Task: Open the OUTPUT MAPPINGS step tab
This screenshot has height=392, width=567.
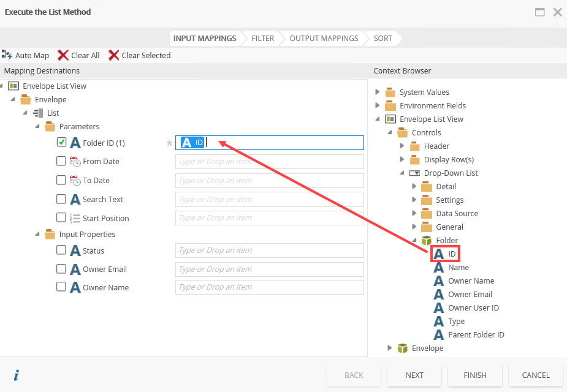Action: click(x=324, y=38)
